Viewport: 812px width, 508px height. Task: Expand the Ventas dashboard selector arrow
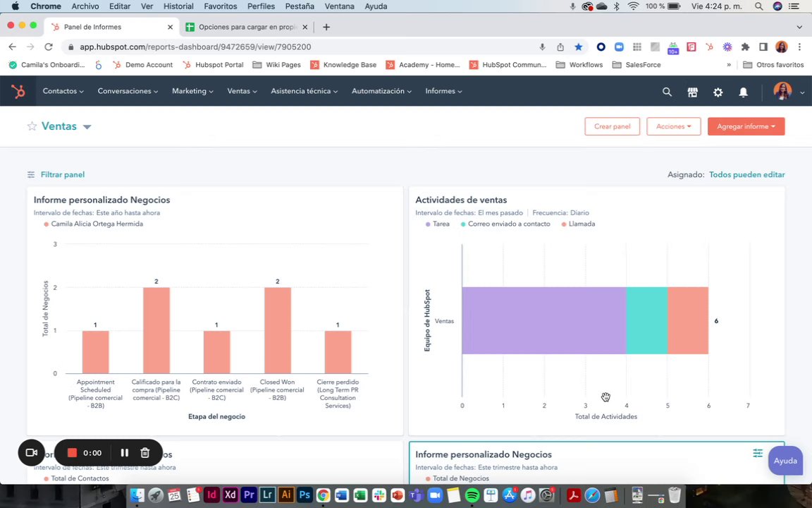coord(87,127)
